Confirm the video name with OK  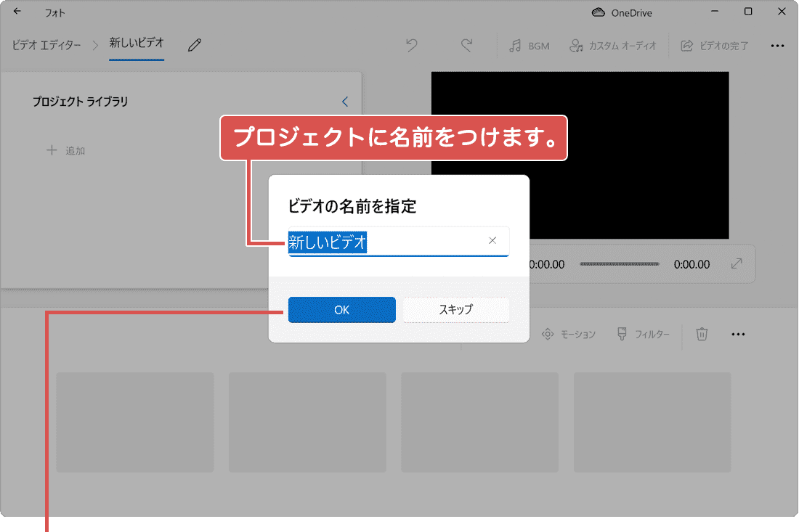coord(341,309)
